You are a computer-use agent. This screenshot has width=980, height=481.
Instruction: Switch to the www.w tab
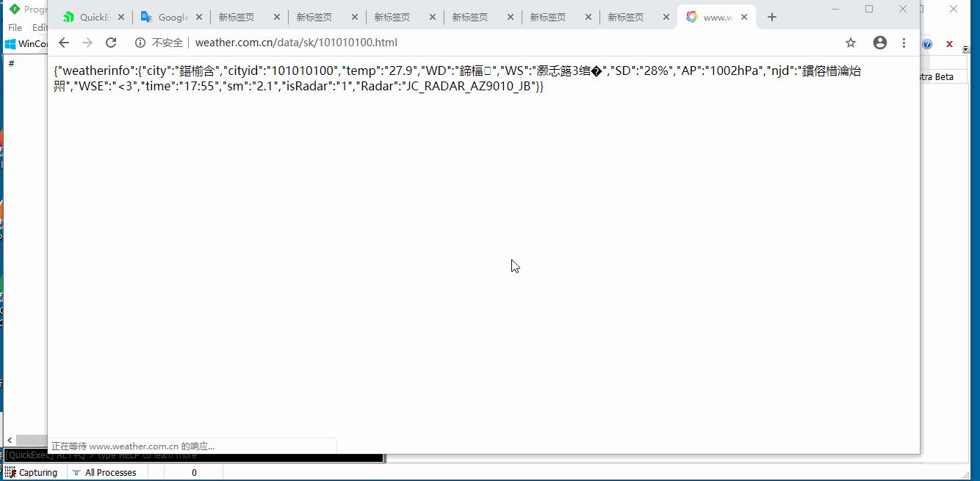[x=716, y=16]
